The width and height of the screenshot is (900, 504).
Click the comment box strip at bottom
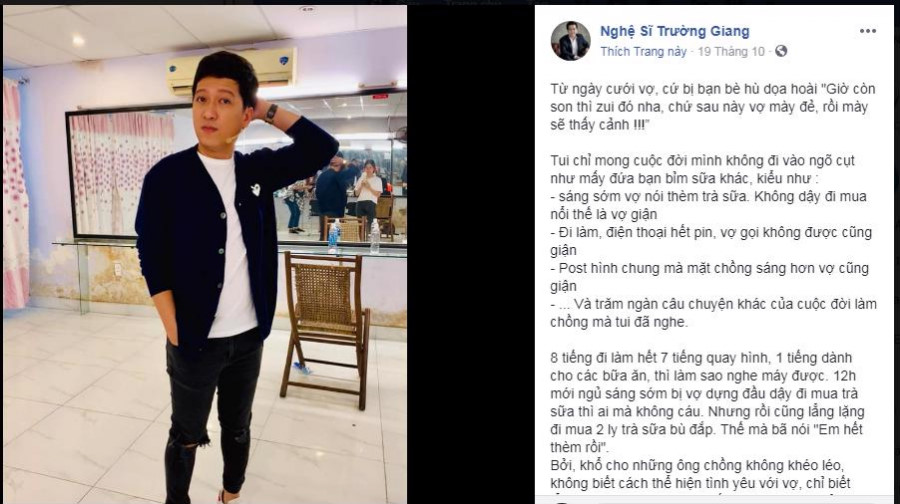715,499
